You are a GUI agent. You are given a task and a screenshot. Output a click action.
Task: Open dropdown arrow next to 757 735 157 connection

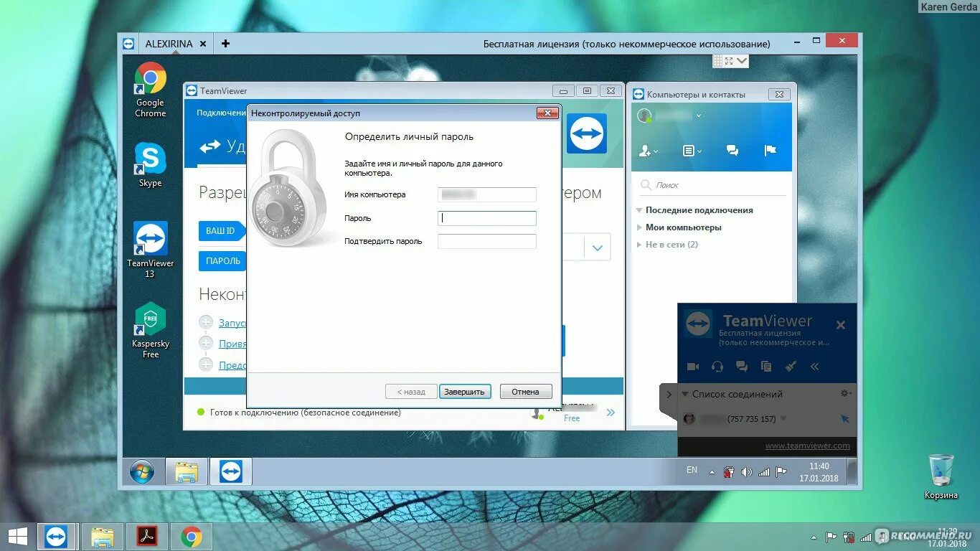pyautogui.click(x=783, y=419)
